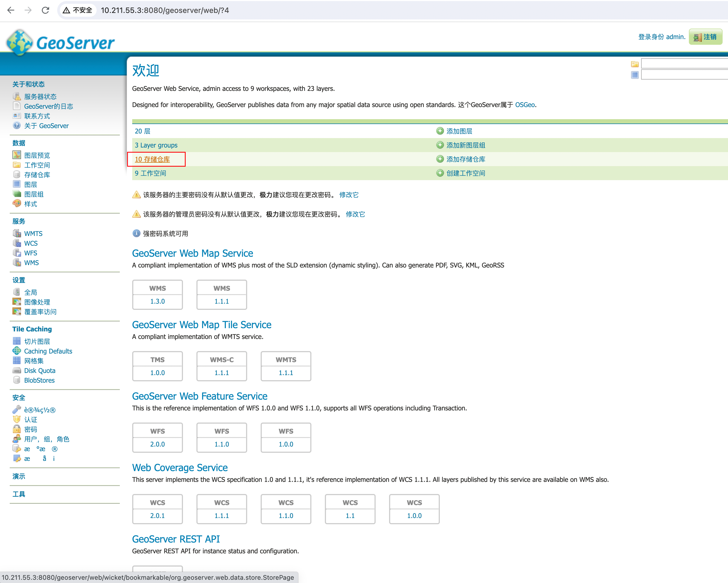Image resolution: width=728 pixels, height=583 pixels.
Task: Open the BlobStores page
Action: tap(39, 380)
